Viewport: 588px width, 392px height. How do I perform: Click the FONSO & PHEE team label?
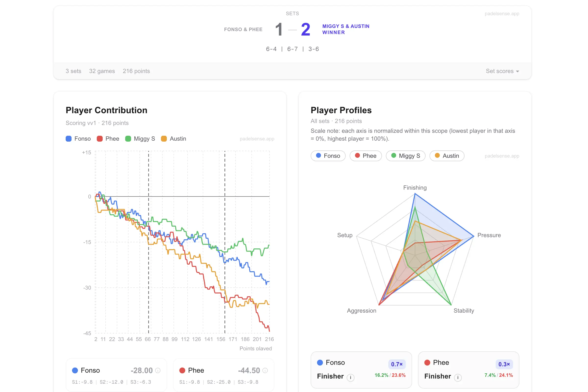243,29
